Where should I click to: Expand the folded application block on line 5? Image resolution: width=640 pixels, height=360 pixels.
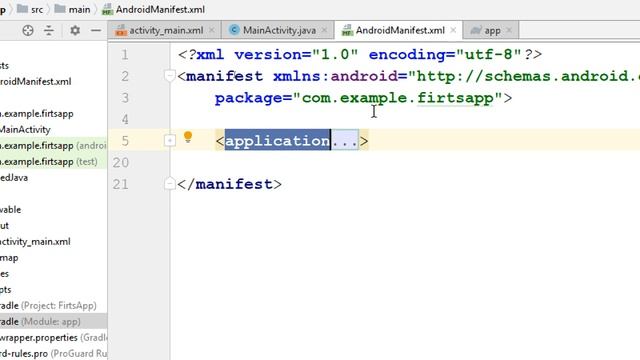pyautogui.click(x=169, y=141)
